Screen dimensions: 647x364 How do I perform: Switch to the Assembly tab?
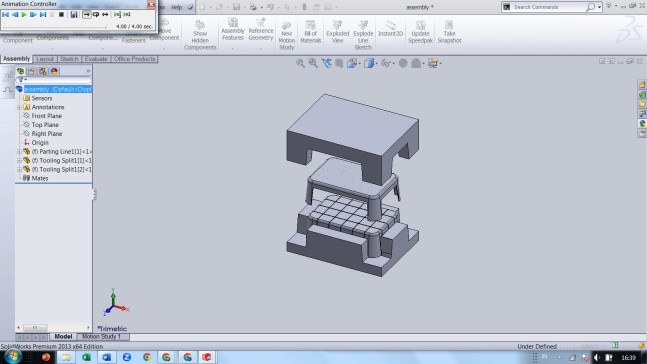17,59
